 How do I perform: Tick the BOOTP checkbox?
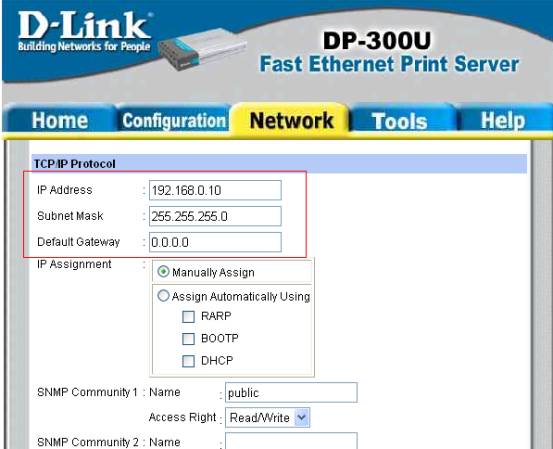[188, 339]
